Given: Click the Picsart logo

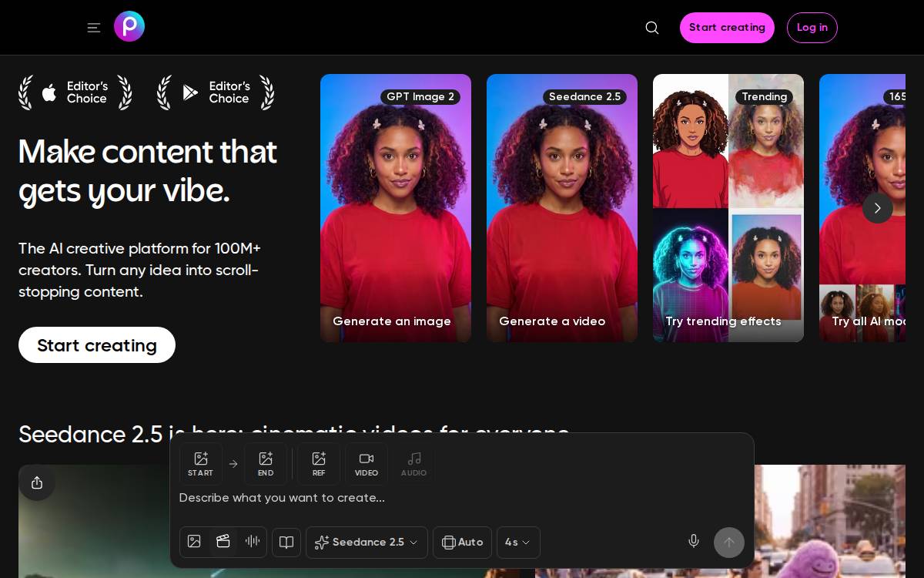Looking at the screenshot, I should pos(129,26).
